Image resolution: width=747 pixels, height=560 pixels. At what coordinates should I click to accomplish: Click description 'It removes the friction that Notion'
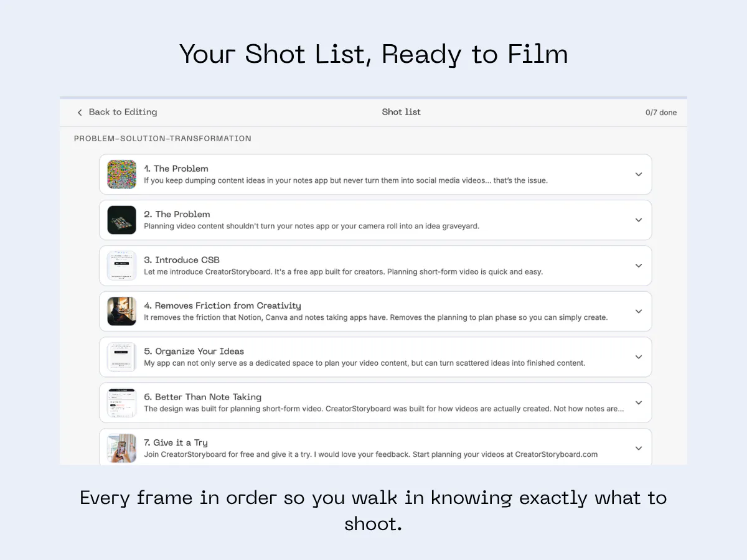(375, 317)
